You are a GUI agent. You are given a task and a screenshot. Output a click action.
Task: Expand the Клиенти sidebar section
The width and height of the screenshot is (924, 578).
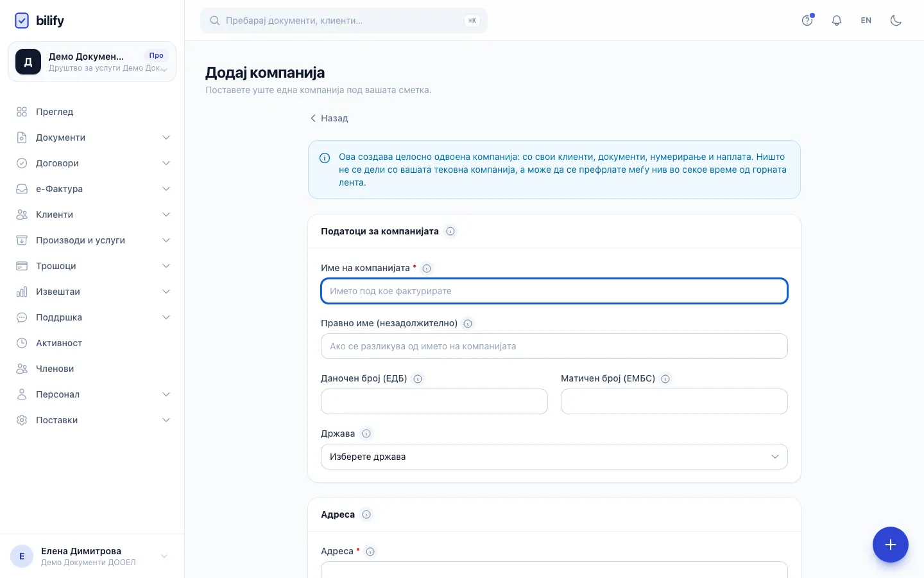tap(92, 215)
